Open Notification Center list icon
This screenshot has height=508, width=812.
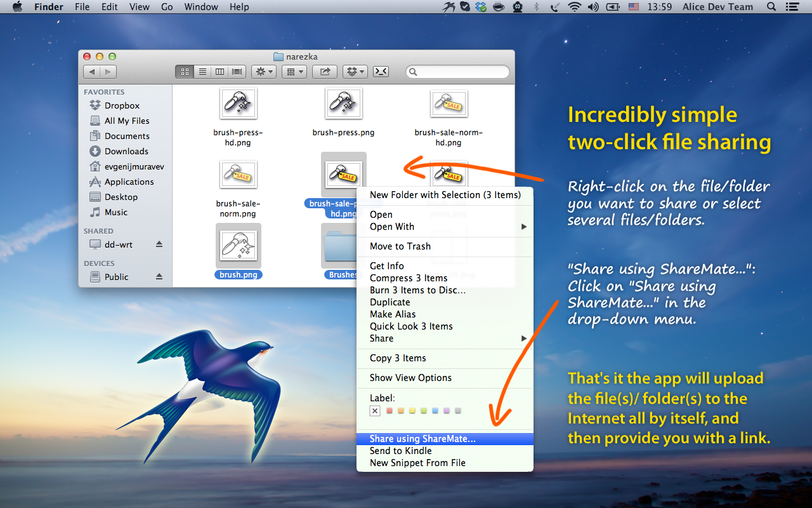pyautogui.click(x=792, y=7)
